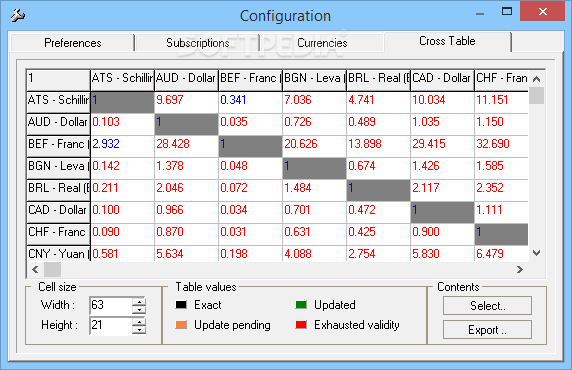This screenshot has height=370, width=572.
Task: Click the black Exact color swatch
Action: (181, 305)
